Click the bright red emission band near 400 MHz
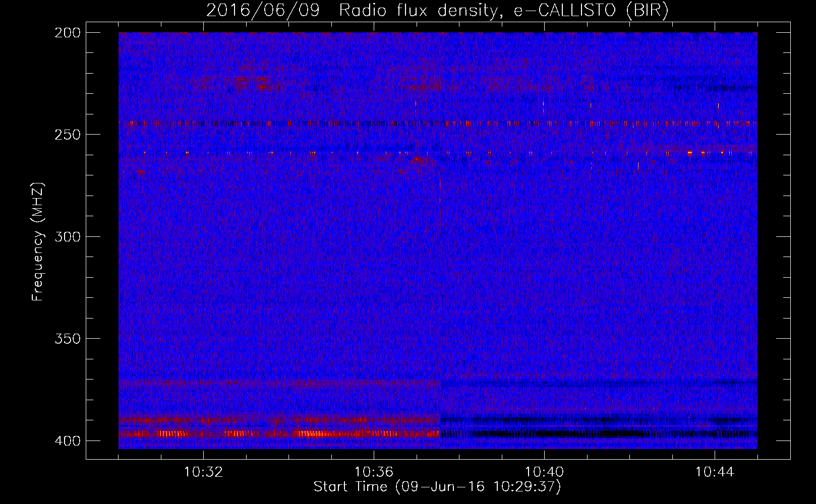 (x=279, y=433)
